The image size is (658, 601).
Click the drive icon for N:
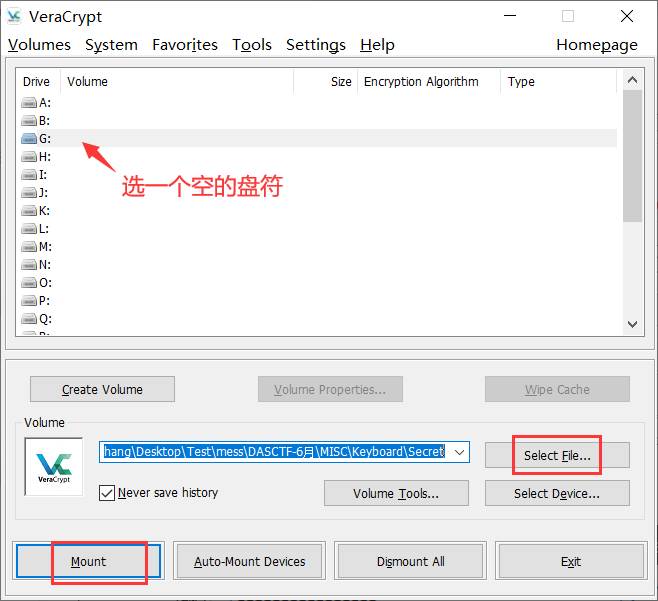tap(29, 265)
